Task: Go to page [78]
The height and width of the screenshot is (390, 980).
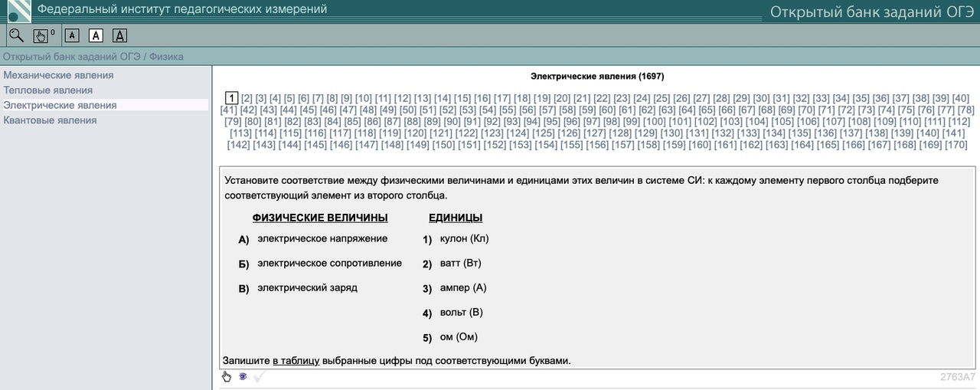Action: (965, 110)
